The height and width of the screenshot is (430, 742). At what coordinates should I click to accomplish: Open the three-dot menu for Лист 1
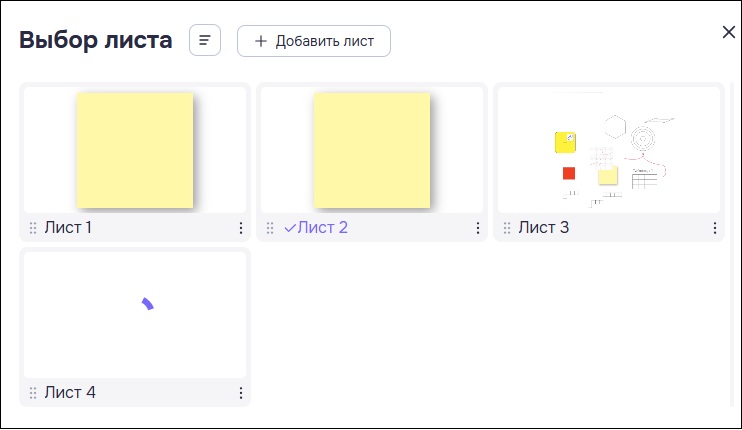[x=241, y=228]
